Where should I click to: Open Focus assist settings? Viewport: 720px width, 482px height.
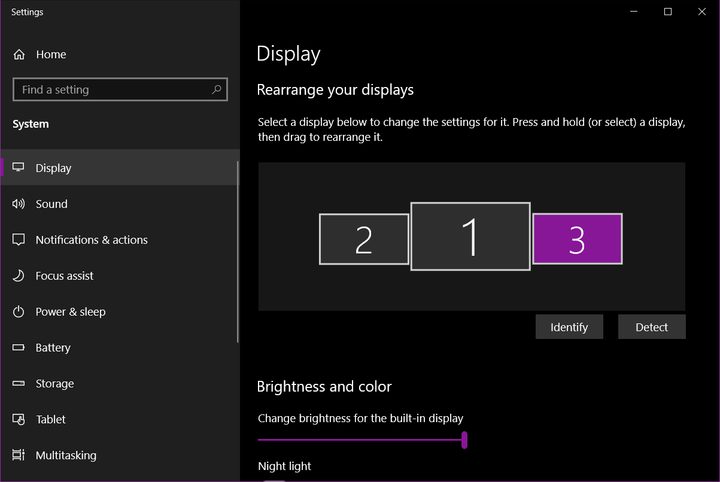(x=119, y=275)
